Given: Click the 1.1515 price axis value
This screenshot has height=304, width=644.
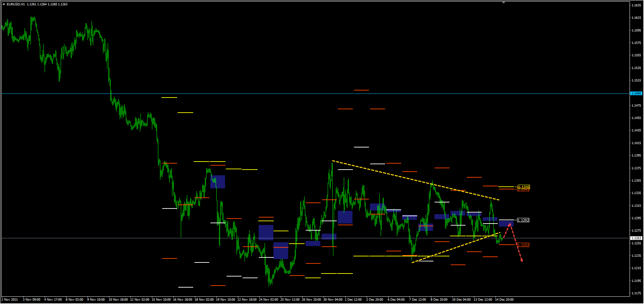Looking at the screenshot, I should [x=636, y=80].
